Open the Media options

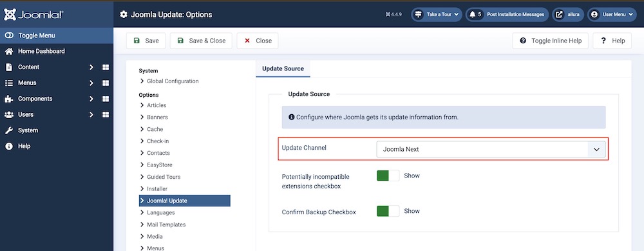155,237
